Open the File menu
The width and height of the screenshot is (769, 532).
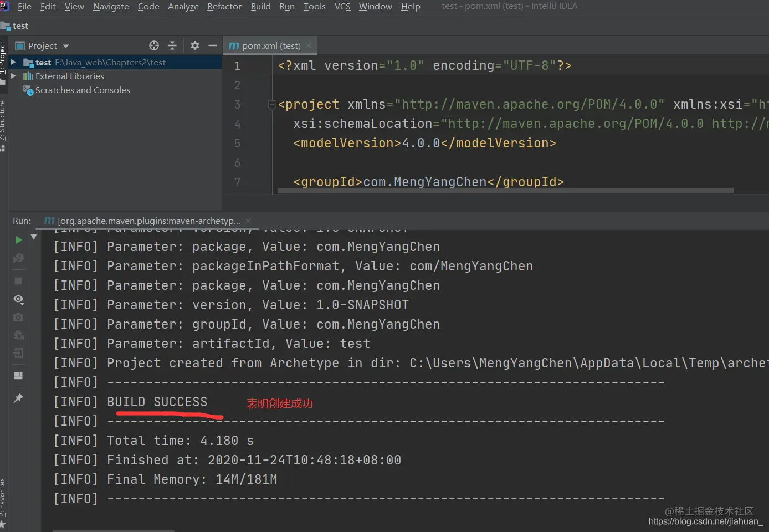coord(24,7)
